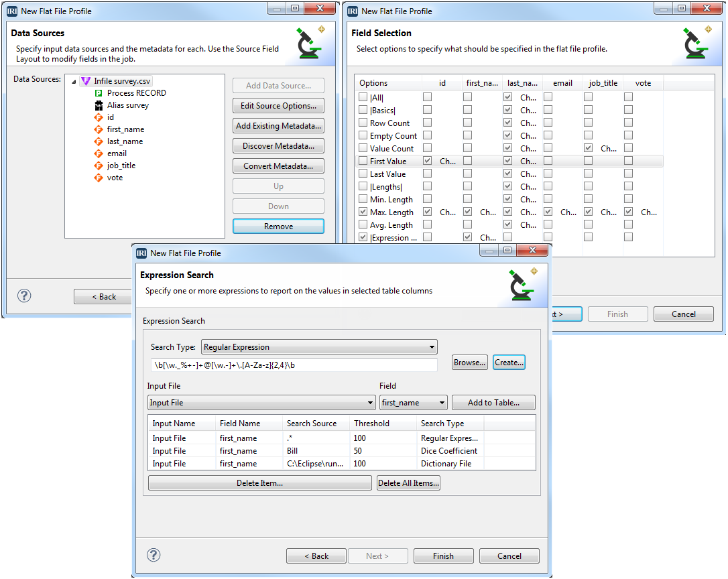The image size is (728, 579).
Task: Click microscope wizard image in Expression Search window
Action: (523, 285)
